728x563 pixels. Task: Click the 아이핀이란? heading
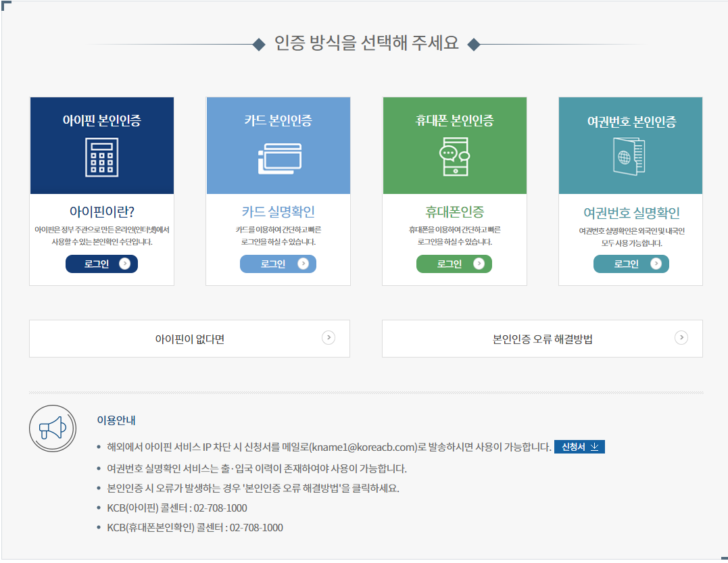pos(101,212)
